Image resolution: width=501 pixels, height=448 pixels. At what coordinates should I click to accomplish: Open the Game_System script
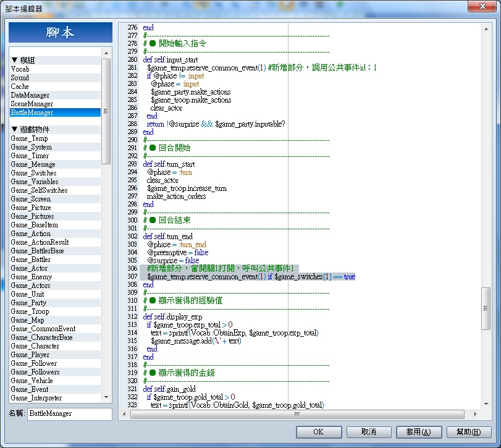(55, 147)
